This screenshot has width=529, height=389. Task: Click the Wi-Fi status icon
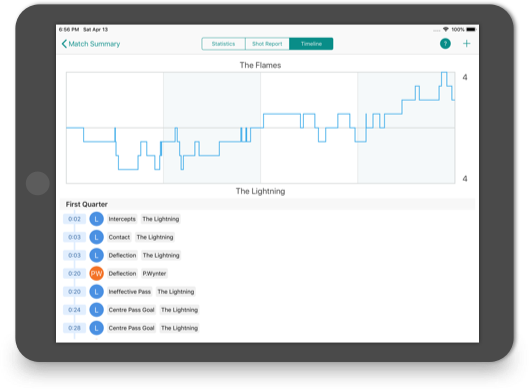point(446,29)
